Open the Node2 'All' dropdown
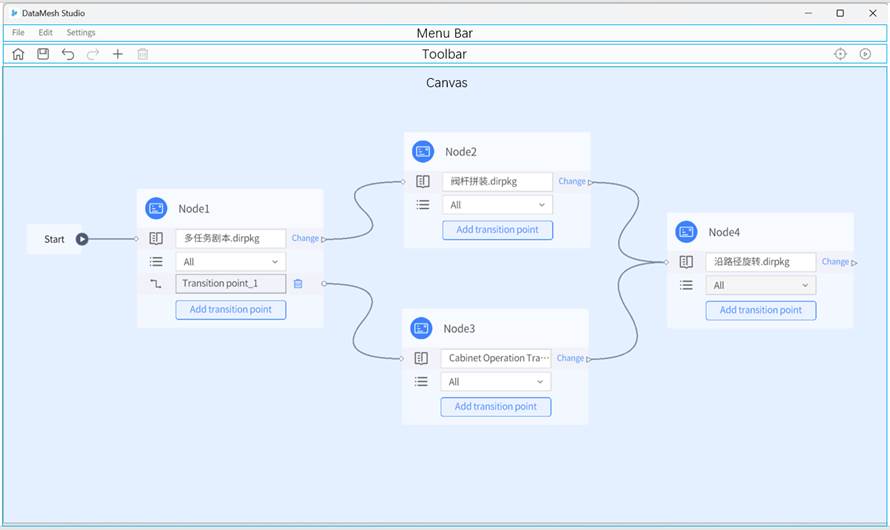The height and width of the screenshot is (530, 890). pyautogui.click(x=497, y=205)
